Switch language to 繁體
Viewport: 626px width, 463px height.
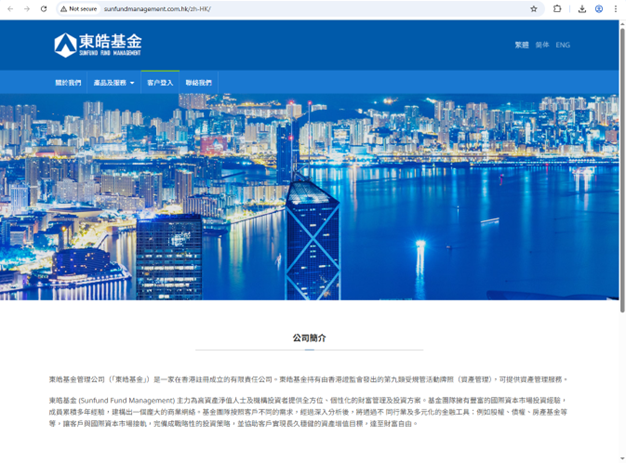coord(521,45)
